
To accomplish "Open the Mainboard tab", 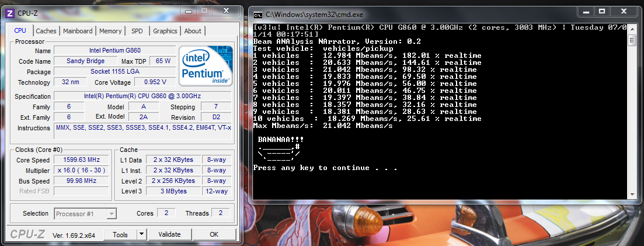I will coord(78,31).
